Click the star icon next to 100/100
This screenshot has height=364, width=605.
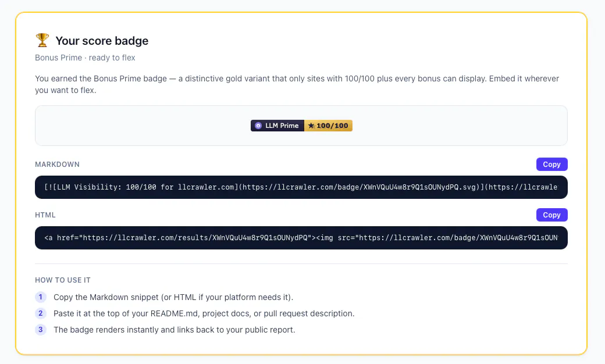(311, 126)
